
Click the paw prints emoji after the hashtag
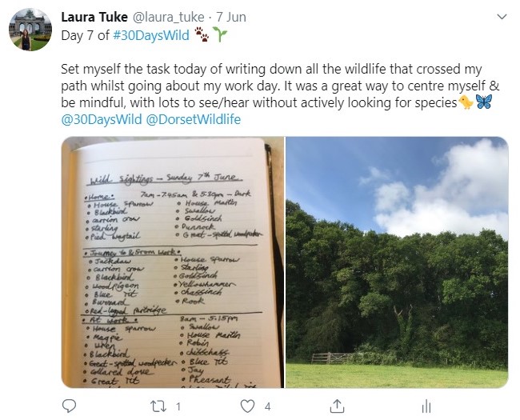[202, 34]
